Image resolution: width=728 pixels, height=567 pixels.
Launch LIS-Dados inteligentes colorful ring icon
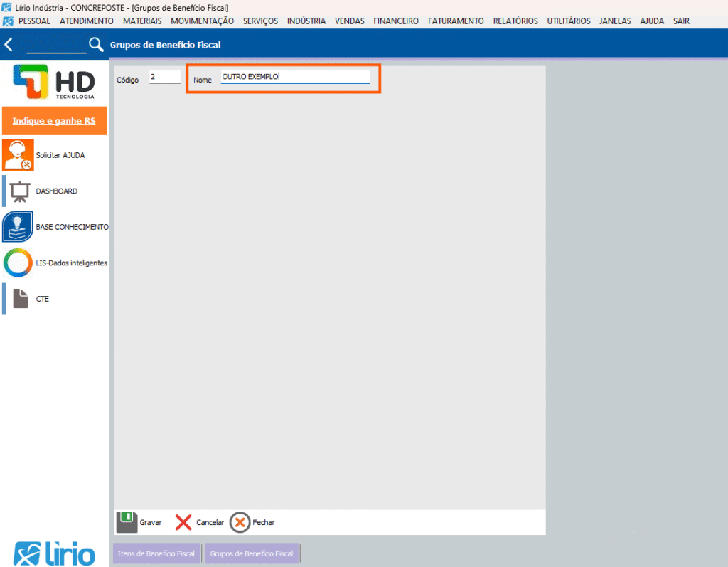point(18,263)
